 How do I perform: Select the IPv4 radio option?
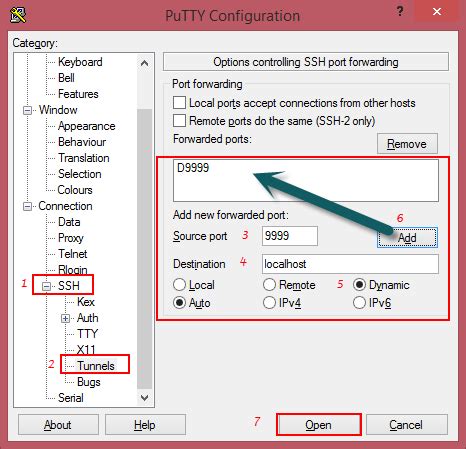pyautogui.click(x=269, y=303)
